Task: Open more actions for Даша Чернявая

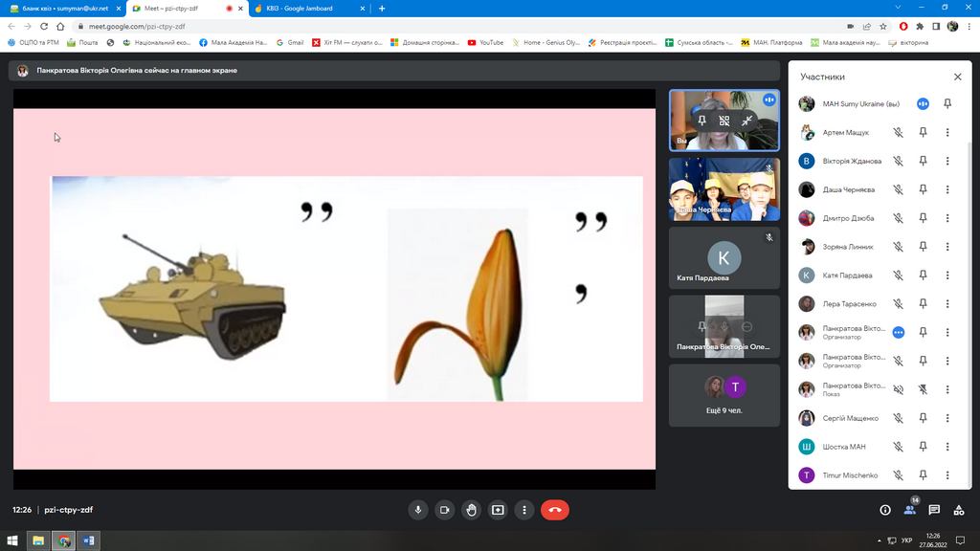Action: point(947,189)
